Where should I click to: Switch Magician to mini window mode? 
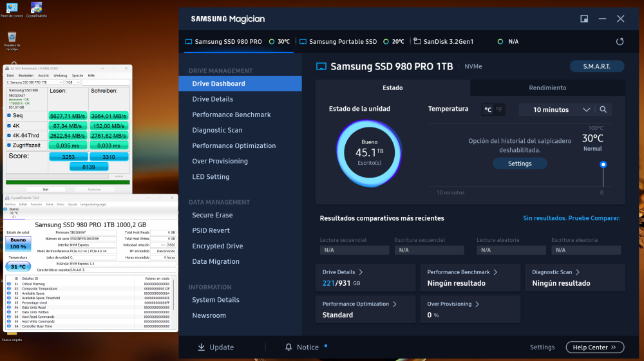point(584,19)
